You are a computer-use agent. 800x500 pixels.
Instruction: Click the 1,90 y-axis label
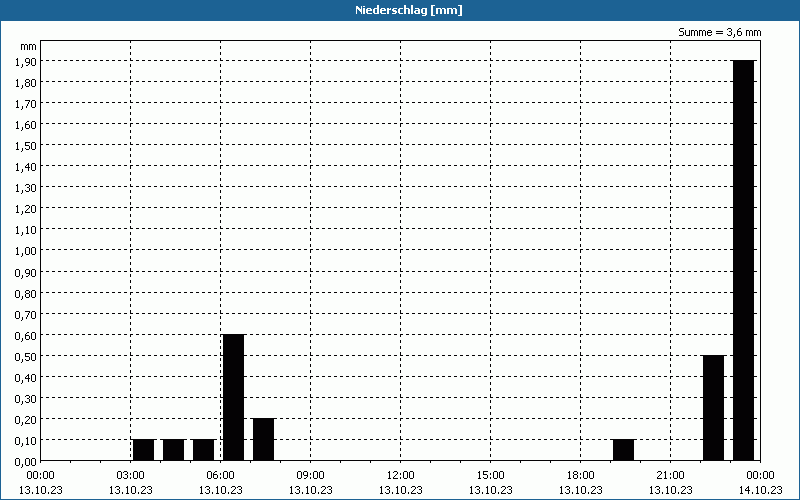pos(26,61)
